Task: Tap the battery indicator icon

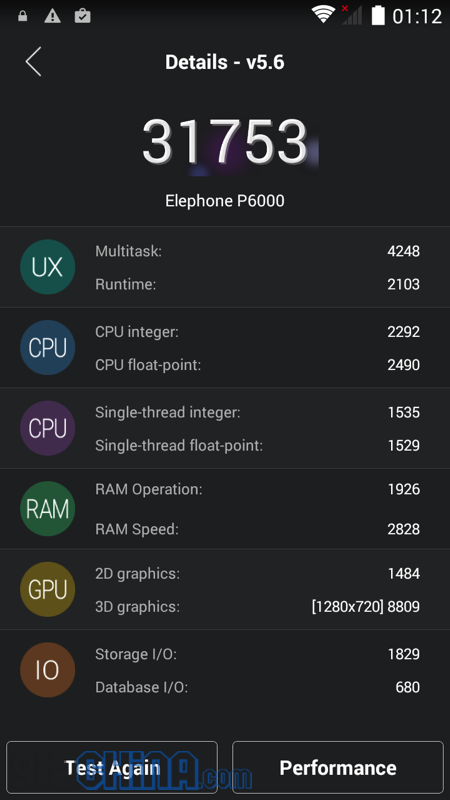Action: pyautogui.click(x=378, y=15)
